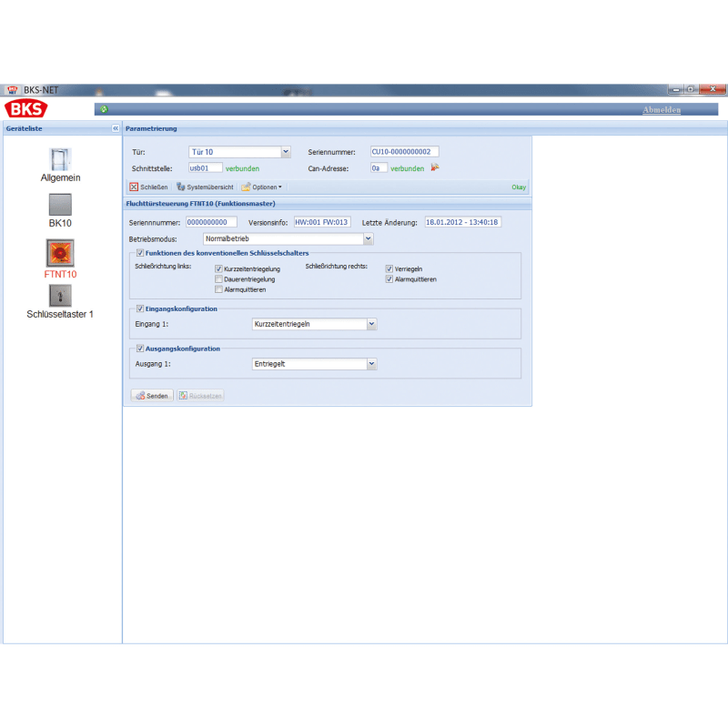The width and height of the screenshot is (728, 728).
Task: Click the green refresh icon in top bar
Action: [x=105, y=109]
